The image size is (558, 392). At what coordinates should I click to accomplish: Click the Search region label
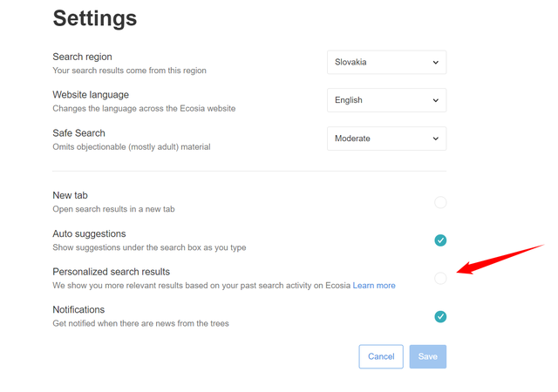[x=82, y=57]
